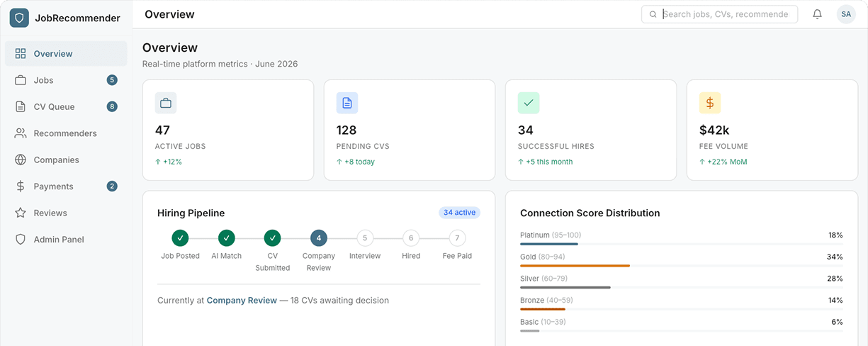Click the Payments dollar icon in sidebar

pos(21,186)
